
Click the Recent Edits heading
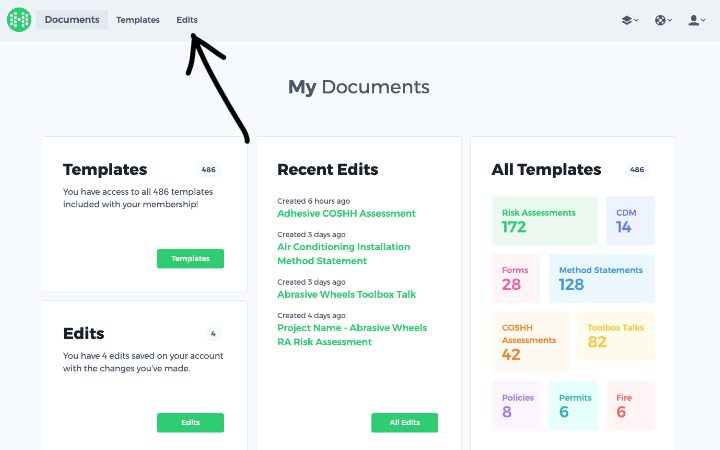[328, 169]
